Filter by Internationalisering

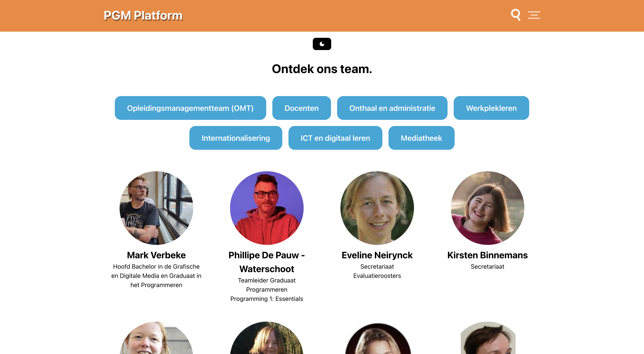click(236, 138)
